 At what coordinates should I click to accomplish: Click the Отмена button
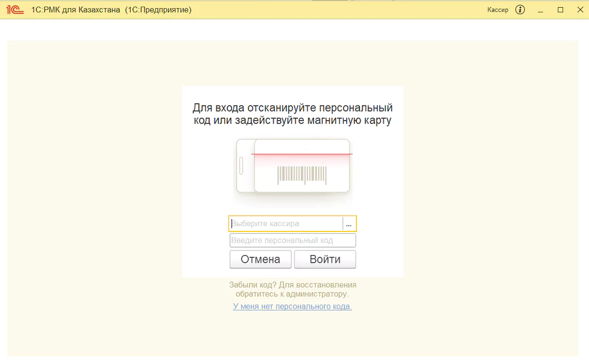coord(260,259)
